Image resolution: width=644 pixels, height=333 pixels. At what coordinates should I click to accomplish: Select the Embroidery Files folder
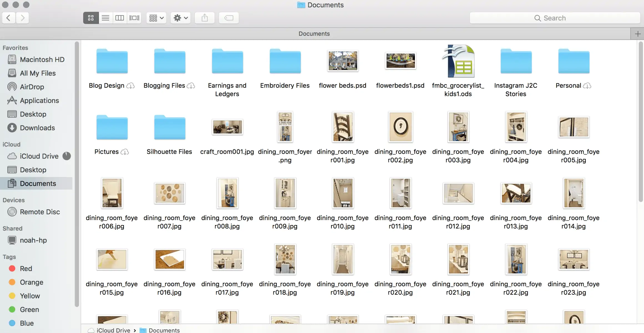[x=285, y=61]
